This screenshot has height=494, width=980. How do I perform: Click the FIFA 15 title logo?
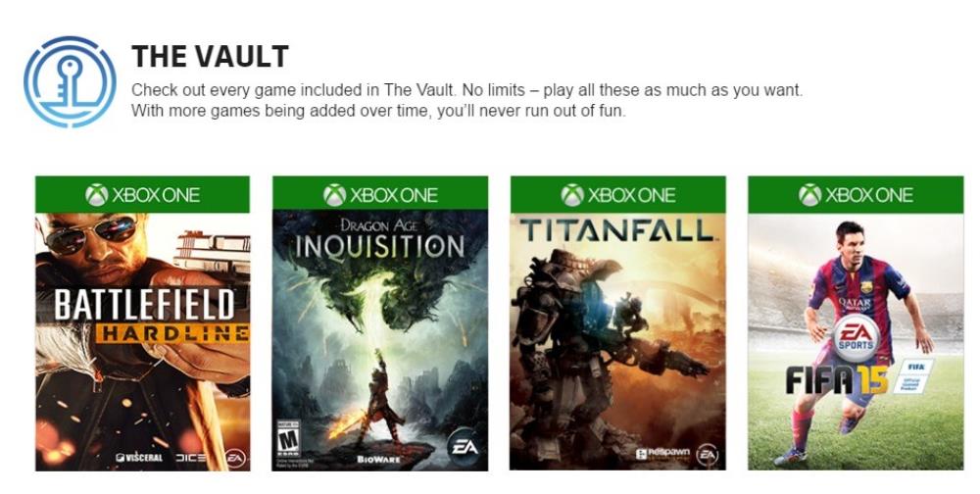coord(836,379)
